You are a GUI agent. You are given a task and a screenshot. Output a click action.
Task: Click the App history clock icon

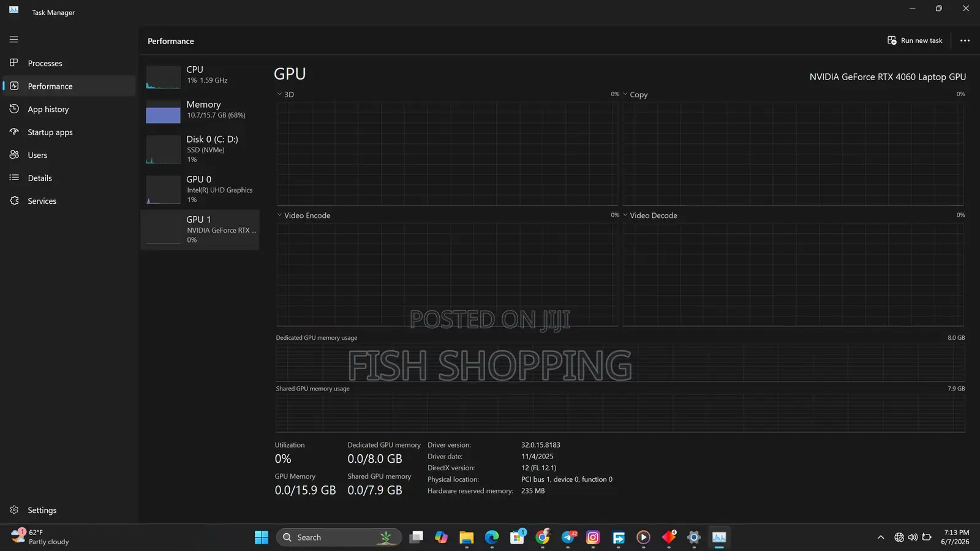[14, 108]
